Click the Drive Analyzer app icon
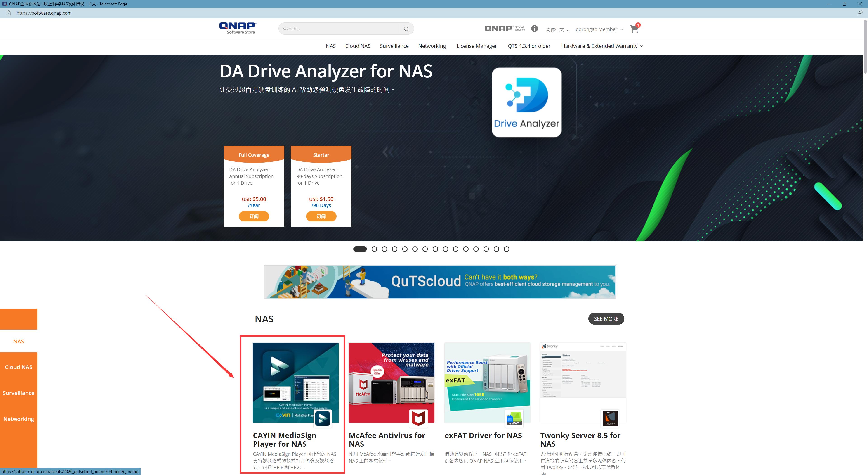Image resolution: width=868 pixels, height=475 pixels. [526, 102]
